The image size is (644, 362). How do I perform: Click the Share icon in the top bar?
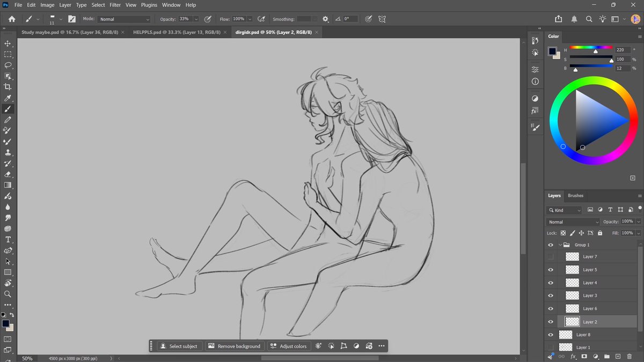559,19
